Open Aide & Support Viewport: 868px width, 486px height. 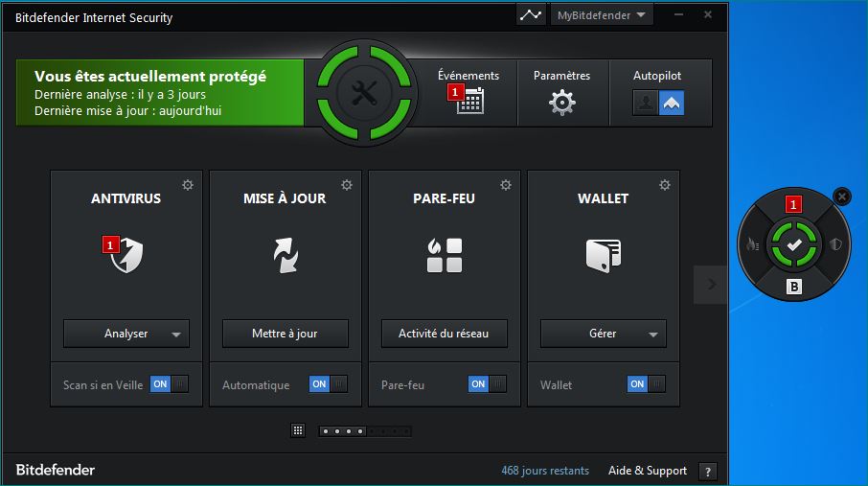(x=647, y=471)
